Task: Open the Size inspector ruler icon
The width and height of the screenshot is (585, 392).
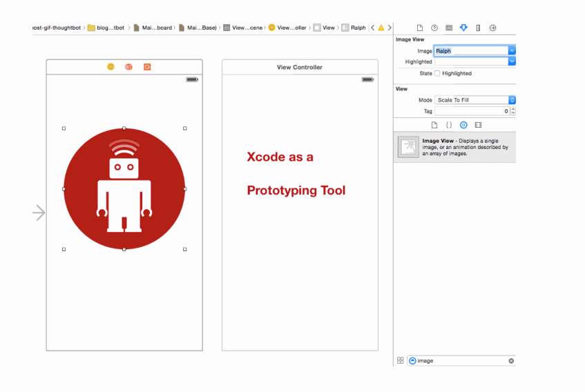Action: tap(478, 28)
